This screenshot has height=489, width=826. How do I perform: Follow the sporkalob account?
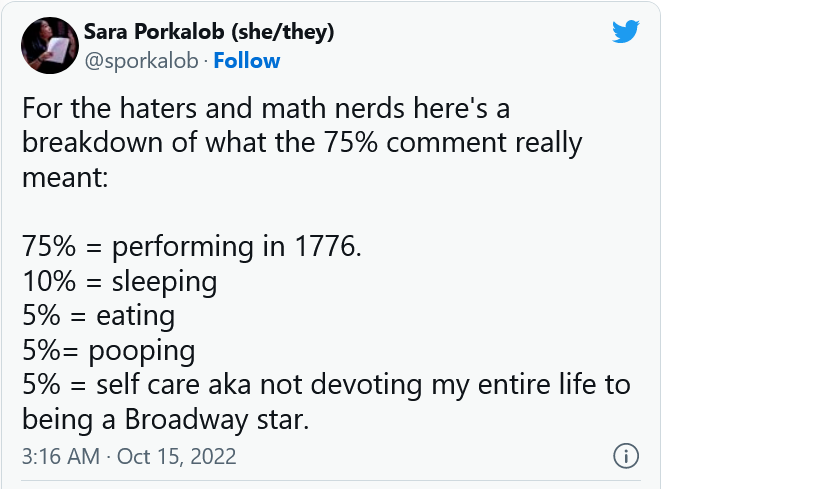247,61
